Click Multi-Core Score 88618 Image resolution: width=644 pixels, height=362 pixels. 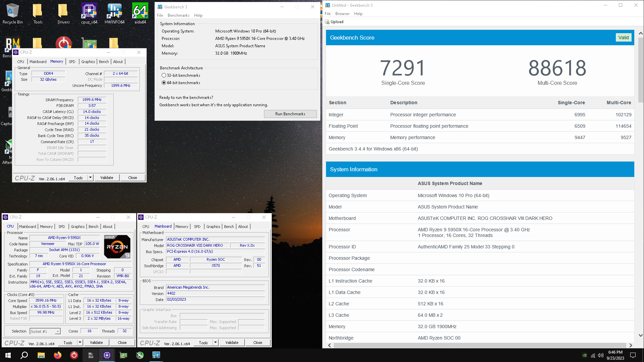(x=557, y=68)
